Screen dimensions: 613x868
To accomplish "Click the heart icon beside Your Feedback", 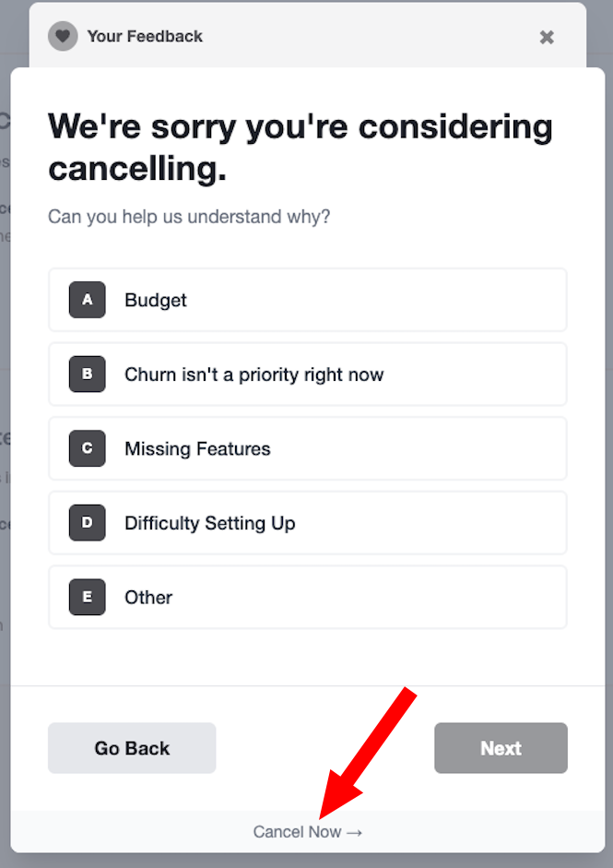I will [62, 37].
